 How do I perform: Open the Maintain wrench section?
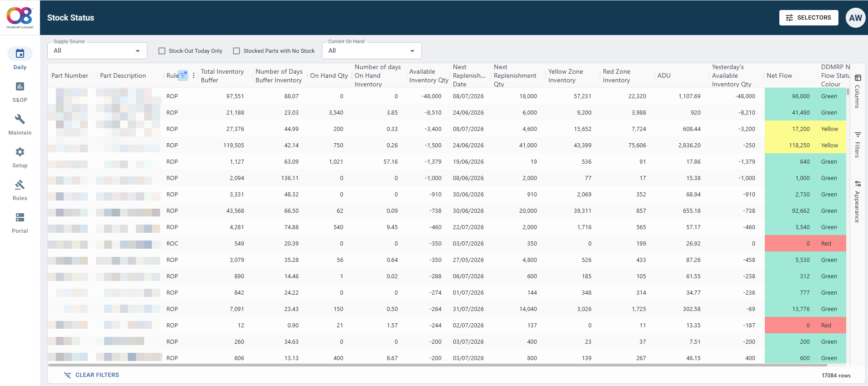[x=20, y=125]
